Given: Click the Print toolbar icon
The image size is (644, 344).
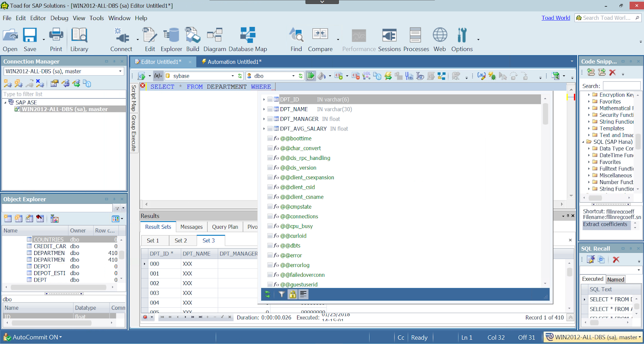Looking at the screenshot, I should pyautogui.click(x=56, y=39).
